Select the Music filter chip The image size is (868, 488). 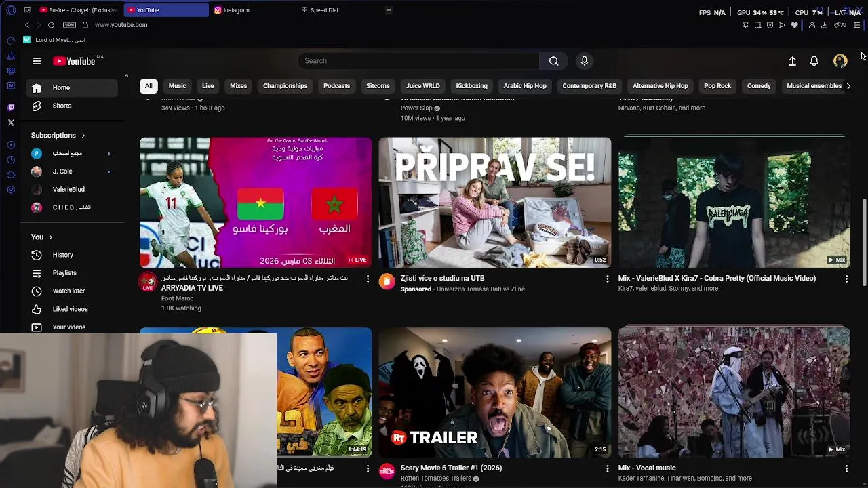(177, 86)
